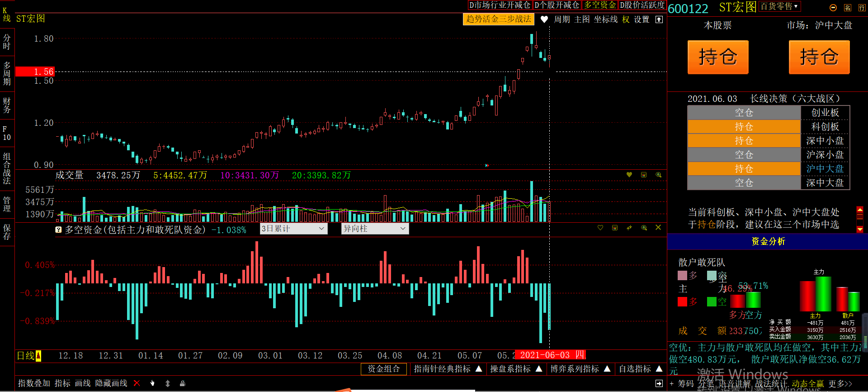Switch to the 分时 sidebar tab
The width and height of the screenshot is (868, 392).
(x=7, y=42)
